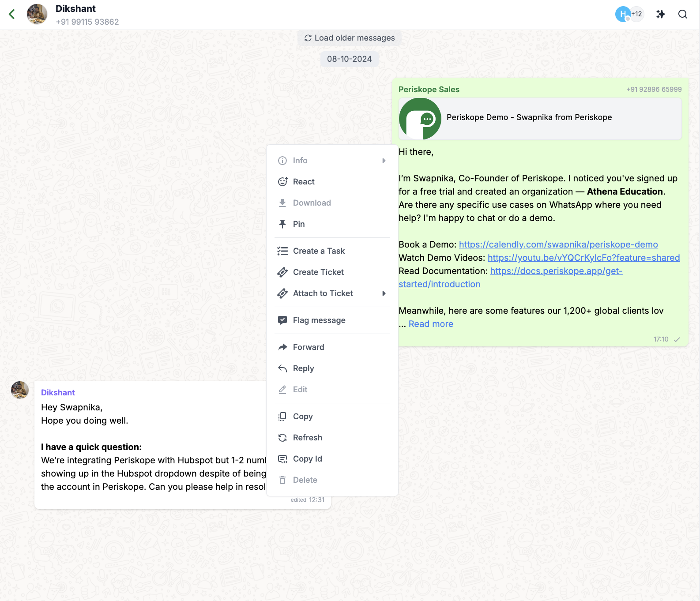
Task: Click the Create Ticket tag icon
Action: tap(282, 272)
